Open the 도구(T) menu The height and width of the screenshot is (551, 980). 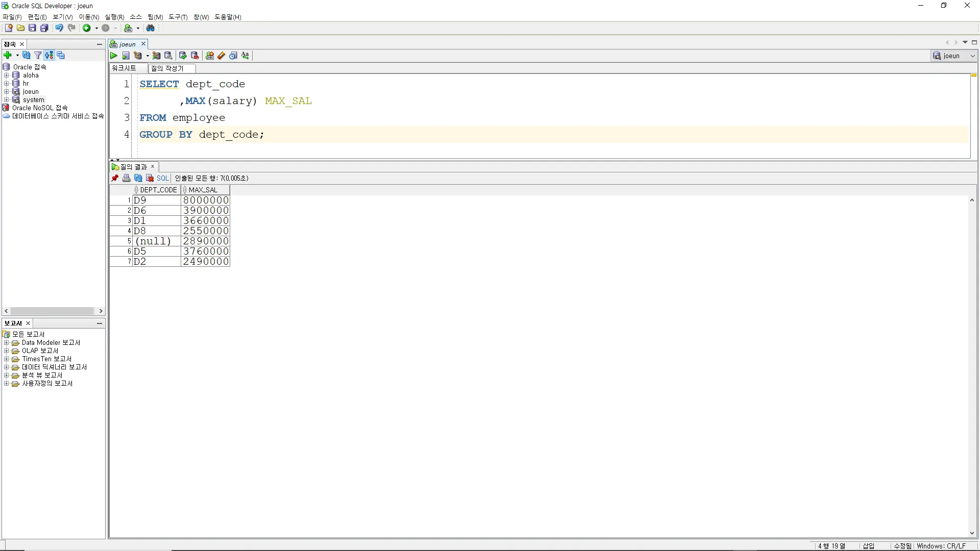click(x=178, y=17)
